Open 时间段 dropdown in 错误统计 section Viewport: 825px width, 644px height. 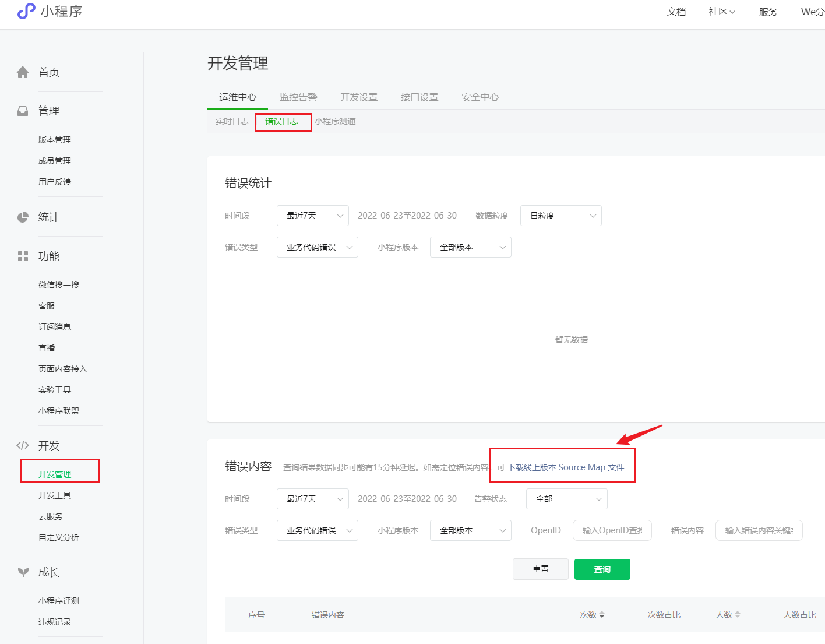pos(313,216)
